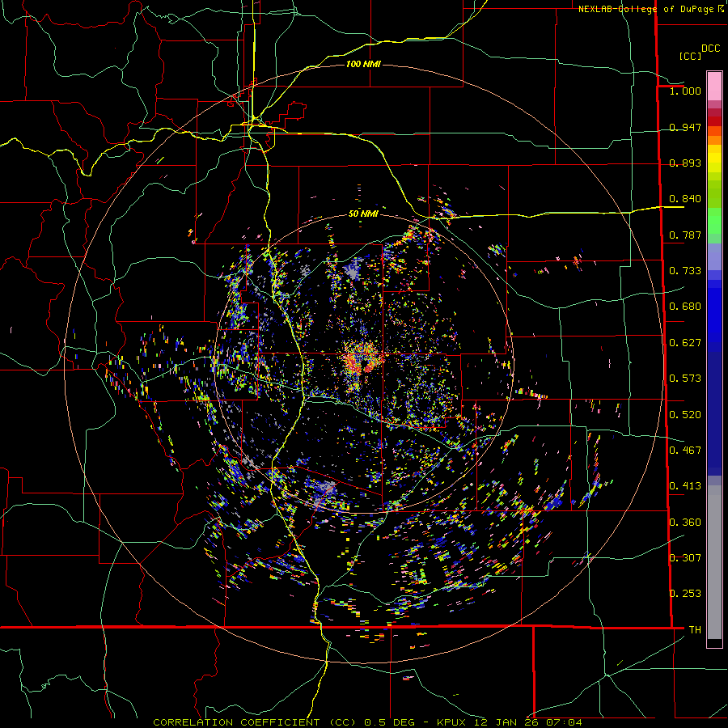Select the 0.413 scale value
728x728 pixels.
[685, 486]
